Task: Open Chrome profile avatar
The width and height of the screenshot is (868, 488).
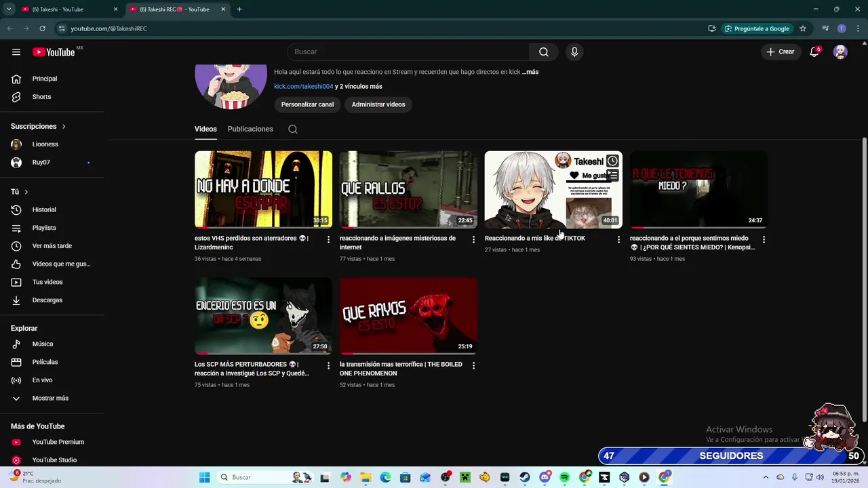Action: (x=842, y=28)
